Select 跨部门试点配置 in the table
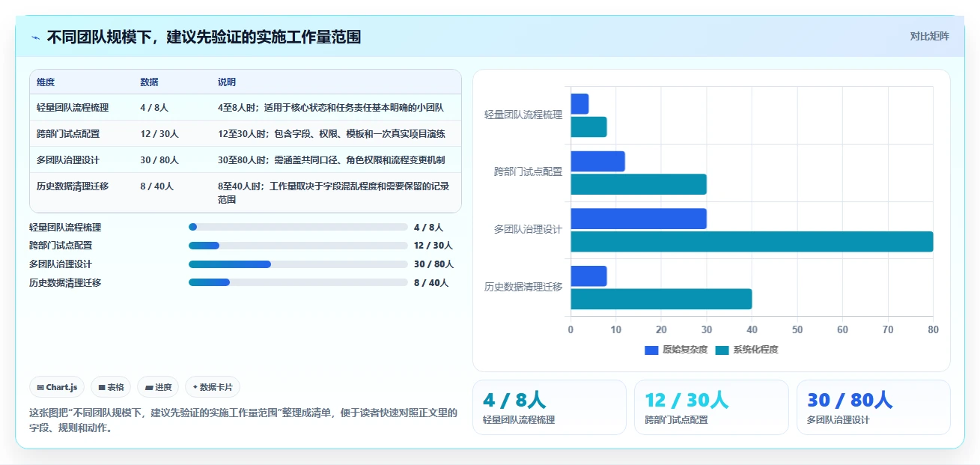Image resolution: width=980 pixels, height=465 pixels. 68,134
